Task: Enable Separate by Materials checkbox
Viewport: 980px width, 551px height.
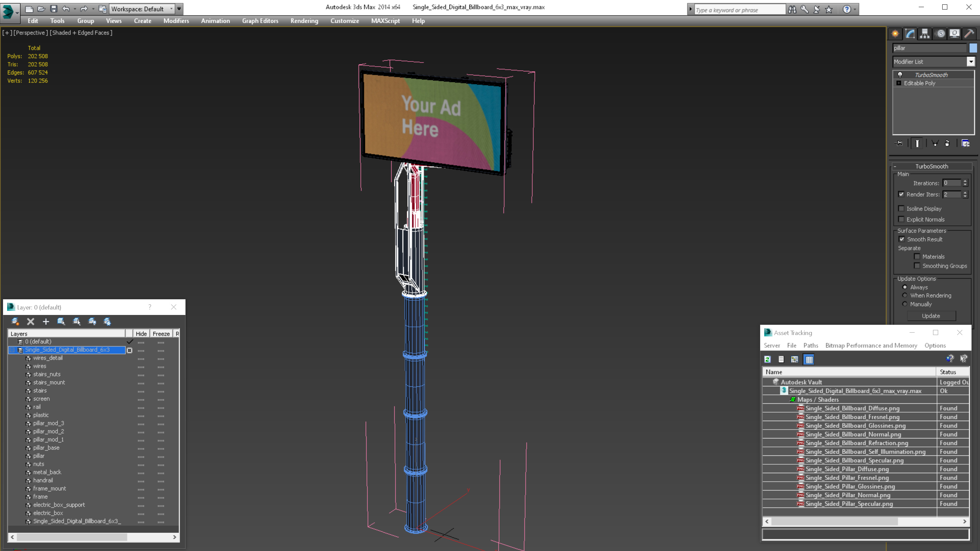Action: pos(917,256)
